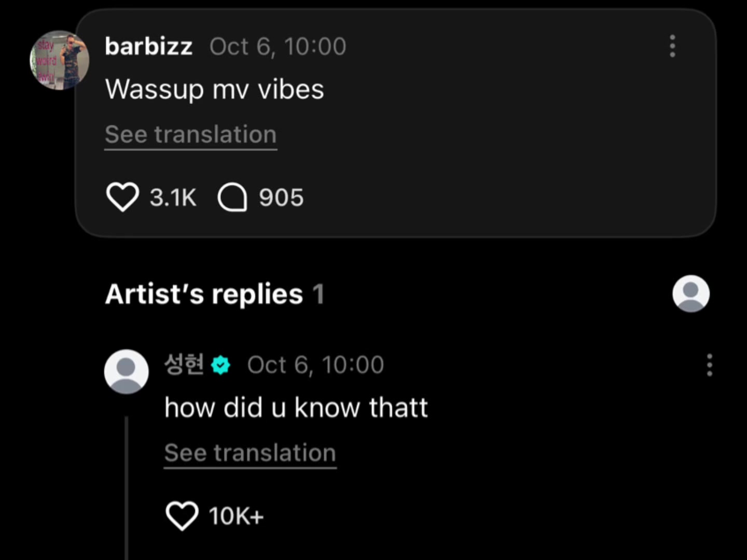
Task: Select the Artist's replies heading
Action: tap(214, 294)
